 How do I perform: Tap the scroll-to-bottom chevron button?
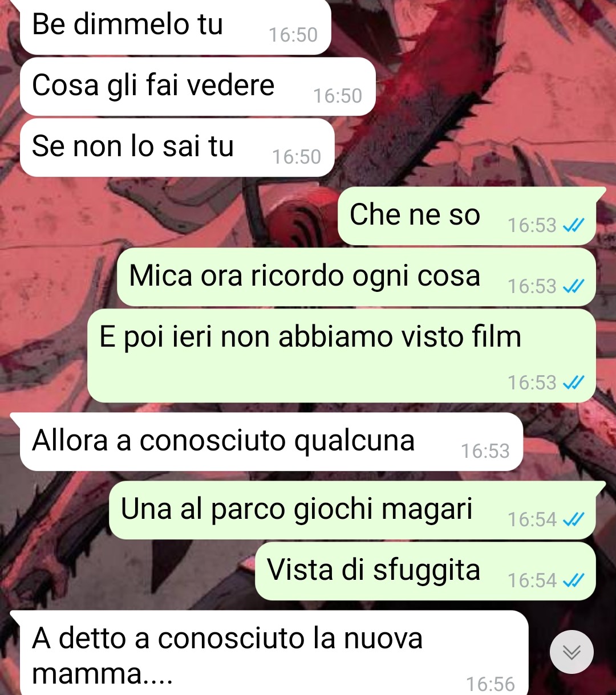(x=572, y=652)
